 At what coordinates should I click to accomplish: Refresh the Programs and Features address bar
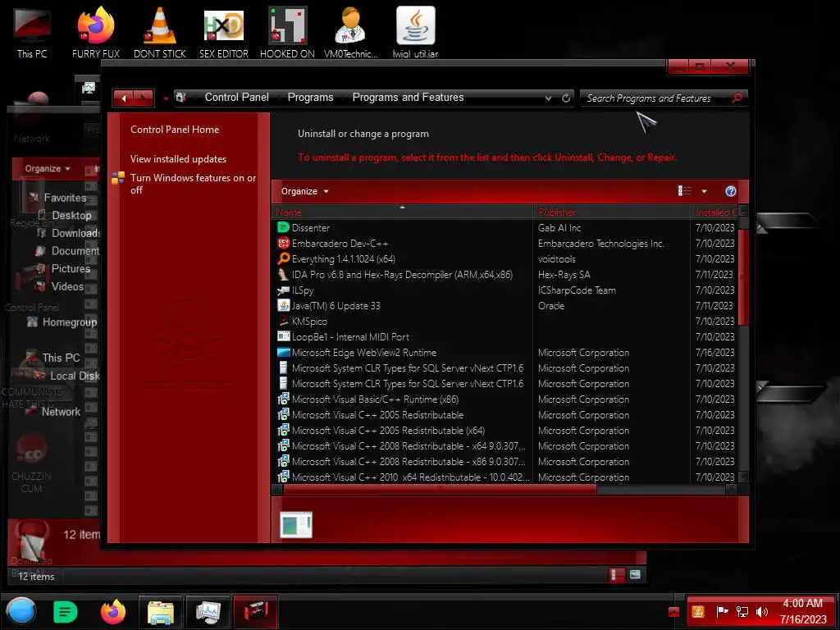click(x=566, y=98)
